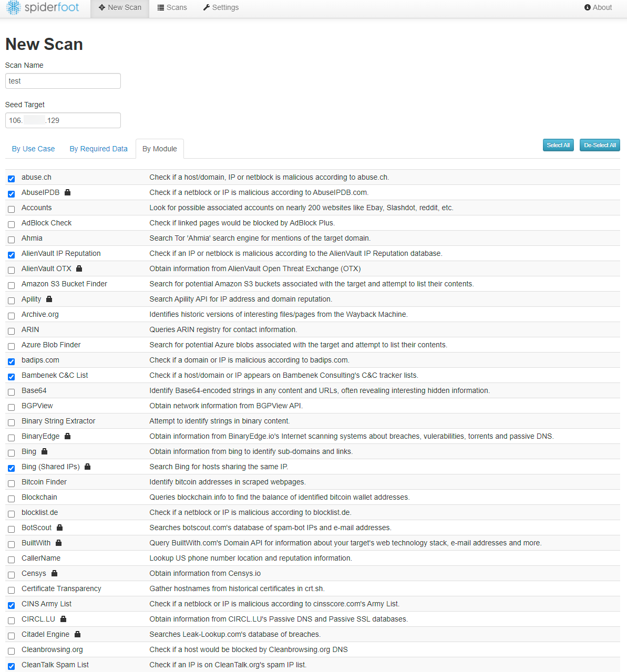Tick the blocklist.de module checkbox
The width and height of the screenshot is (627, 672).
11,514
